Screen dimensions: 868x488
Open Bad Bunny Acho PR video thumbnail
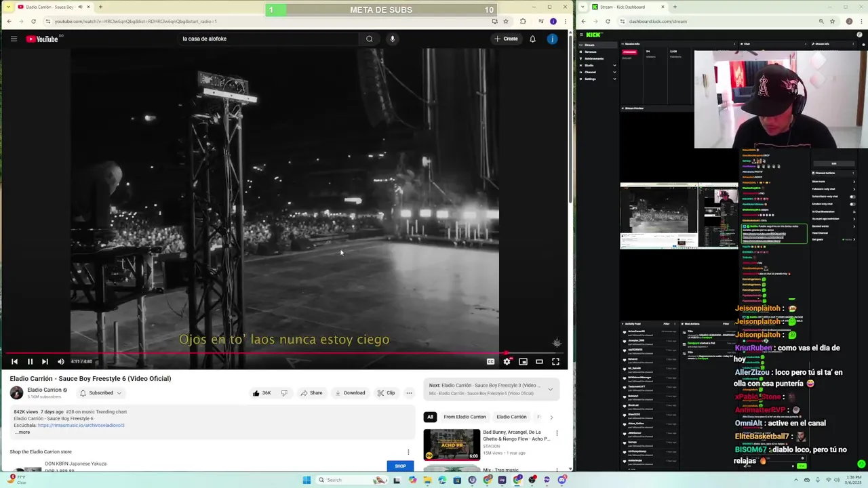(452, 445)
